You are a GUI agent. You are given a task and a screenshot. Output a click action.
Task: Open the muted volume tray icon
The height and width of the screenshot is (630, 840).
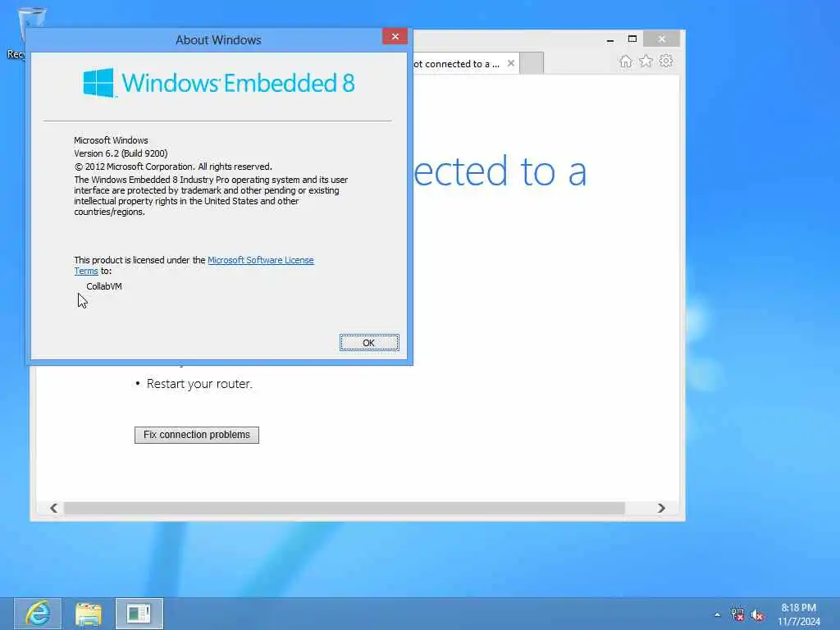click(x=757, y=615)
